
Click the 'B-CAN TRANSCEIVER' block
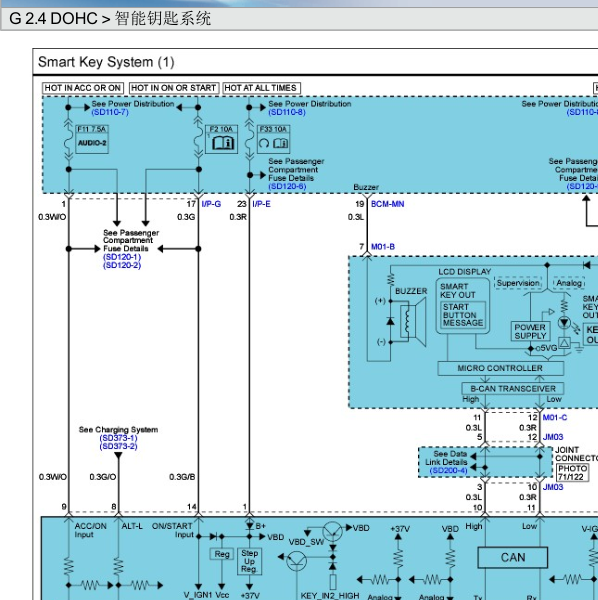[x=513, y=389]
